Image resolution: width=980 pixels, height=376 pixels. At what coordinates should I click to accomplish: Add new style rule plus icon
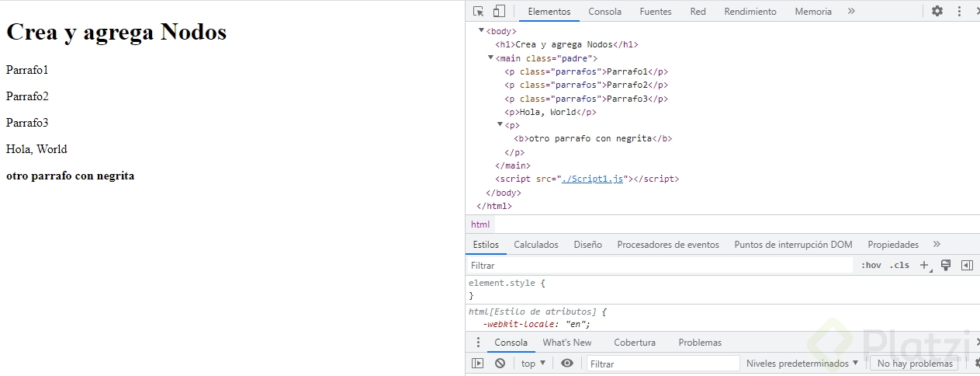click(x=924, y=266)
